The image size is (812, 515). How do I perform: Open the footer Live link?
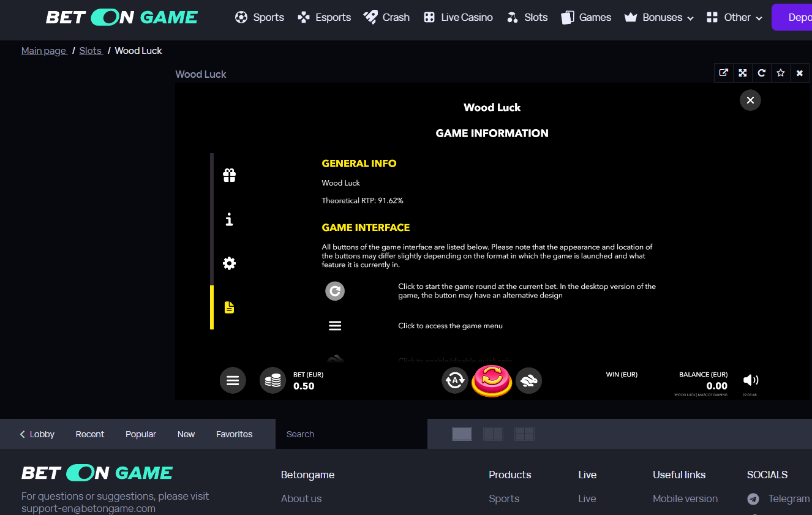[587, 498]
